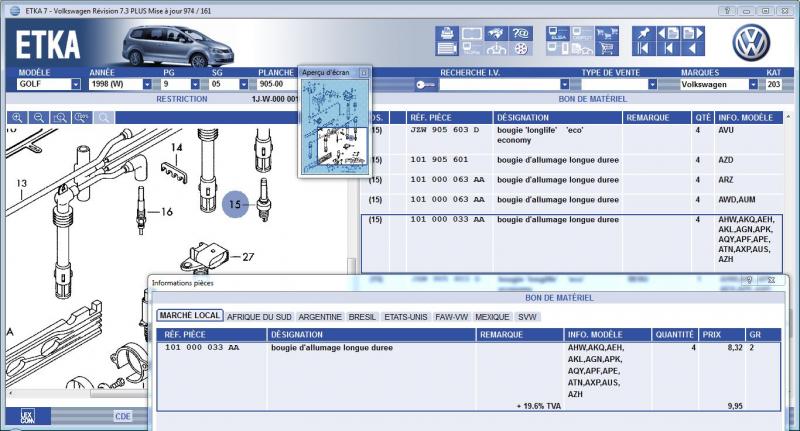
Task: Select part callout 14 in diagram
Action: pyautogui.click(x=177, y=147)
